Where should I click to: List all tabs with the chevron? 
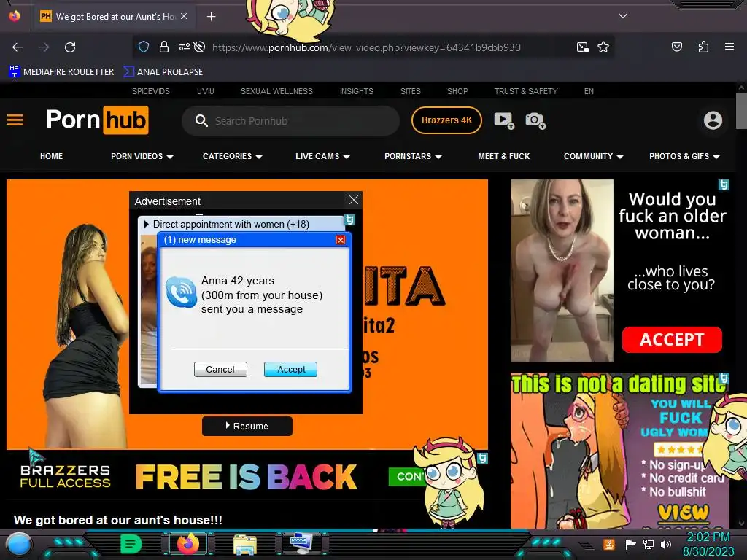click(x=623, y=16)
